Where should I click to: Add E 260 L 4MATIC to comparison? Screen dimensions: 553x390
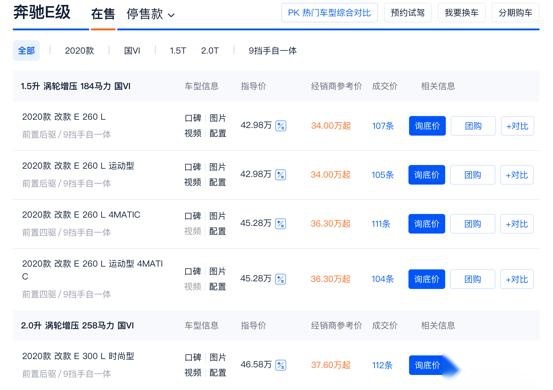click(x=517, y=224)
